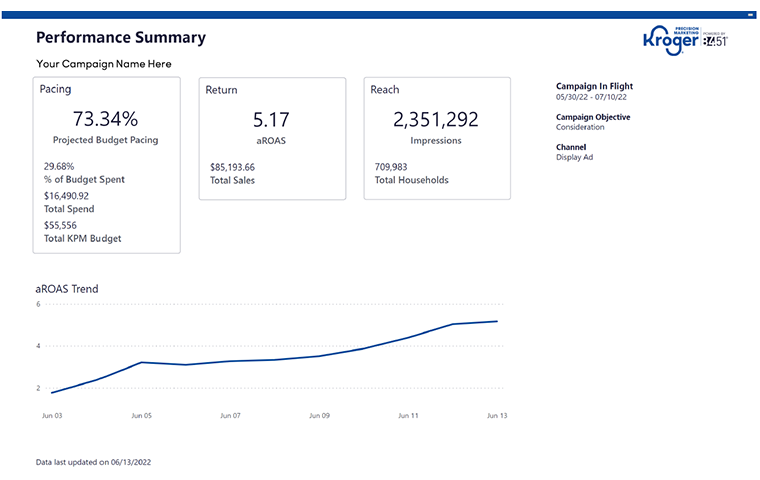Click the Performance Summary heading
This screenshot has height=480, width=760.
121,37
